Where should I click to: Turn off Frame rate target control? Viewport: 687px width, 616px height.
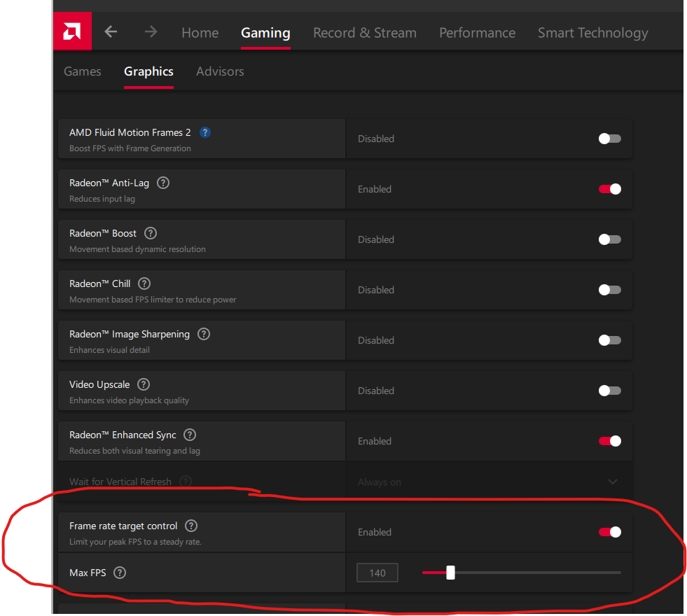pyautogui.click(x=609, y=532)
